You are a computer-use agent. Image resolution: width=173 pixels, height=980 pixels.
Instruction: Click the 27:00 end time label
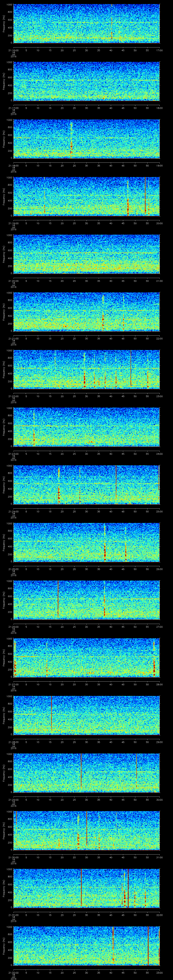coord(160,627)
